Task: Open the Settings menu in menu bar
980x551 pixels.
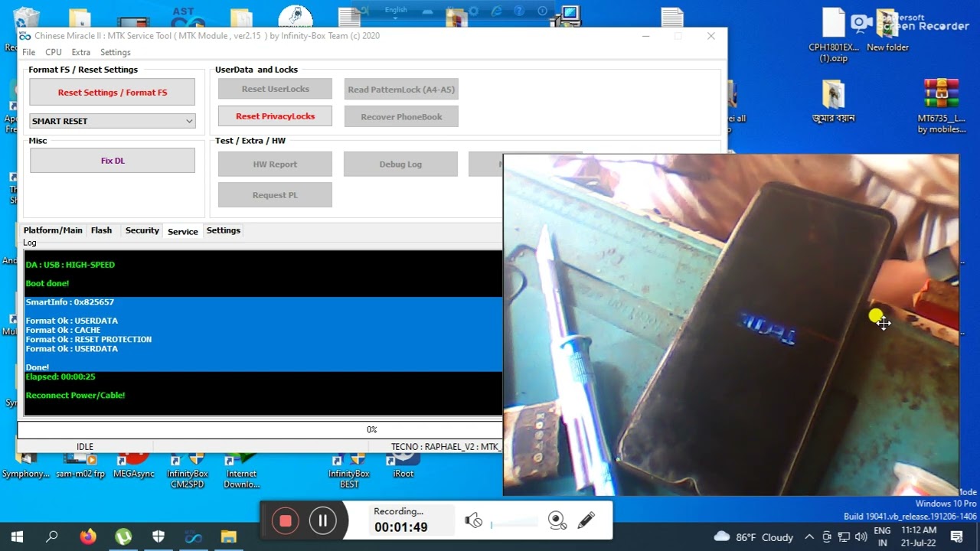Action: point(116,52)
